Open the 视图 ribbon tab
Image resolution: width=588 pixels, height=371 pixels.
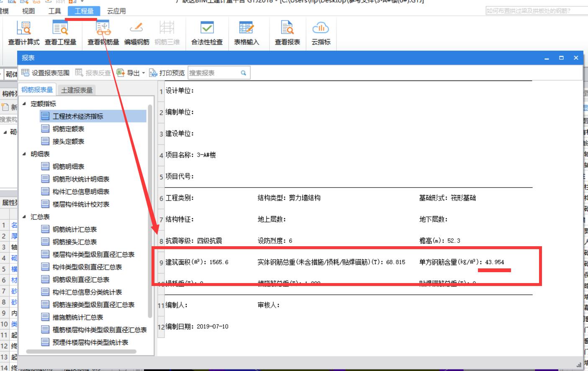point(28,11)
